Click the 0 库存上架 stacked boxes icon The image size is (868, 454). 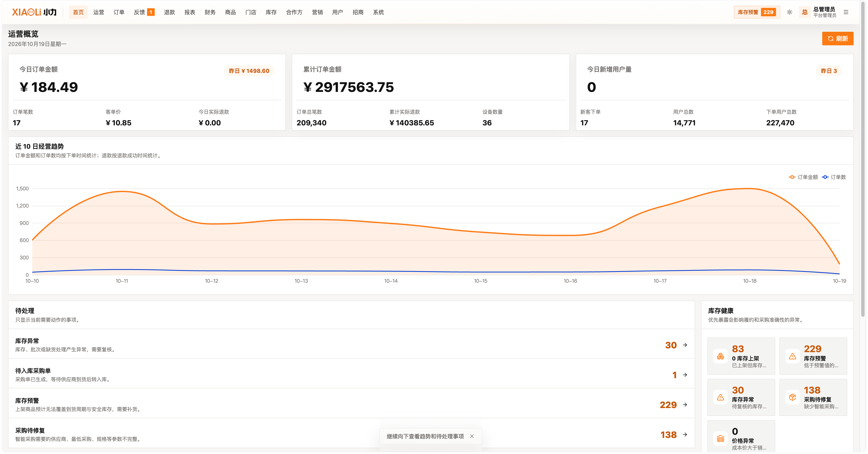click(x=721, y=356)
